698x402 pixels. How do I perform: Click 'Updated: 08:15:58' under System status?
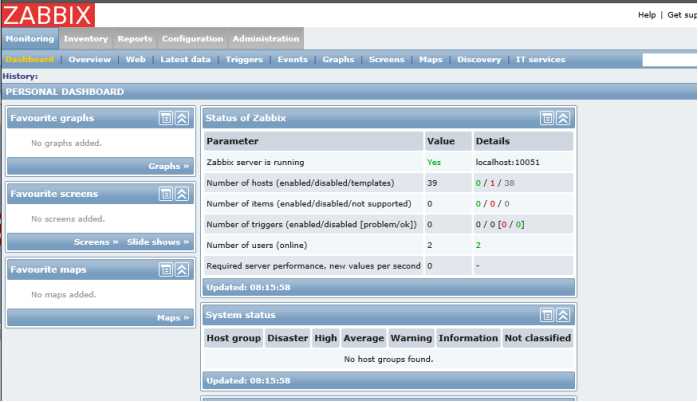(x=248, y=381)
